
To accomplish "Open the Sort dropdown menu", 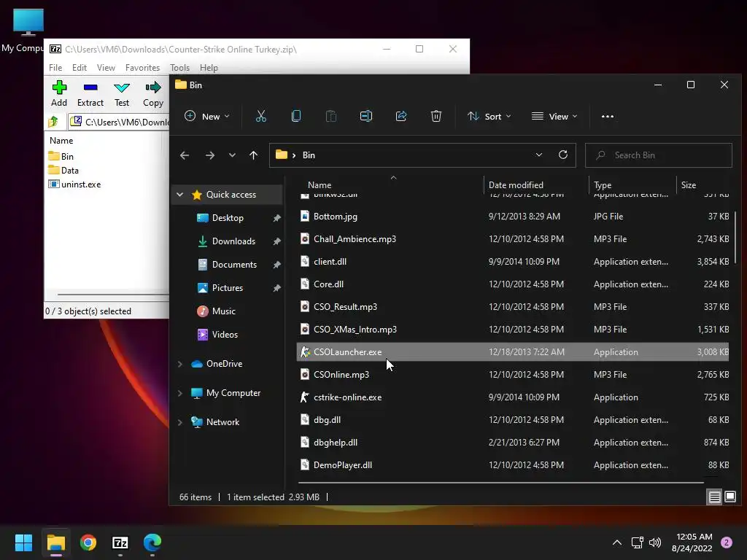I will pyautogui.click(x=489, y=116).
